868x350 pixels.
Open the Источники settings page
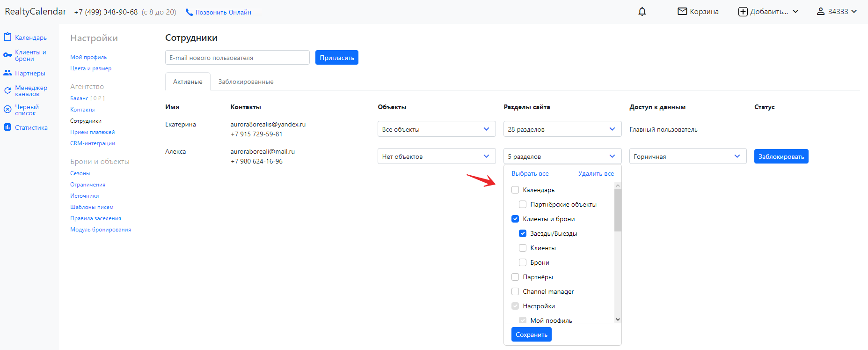[85, 196]
